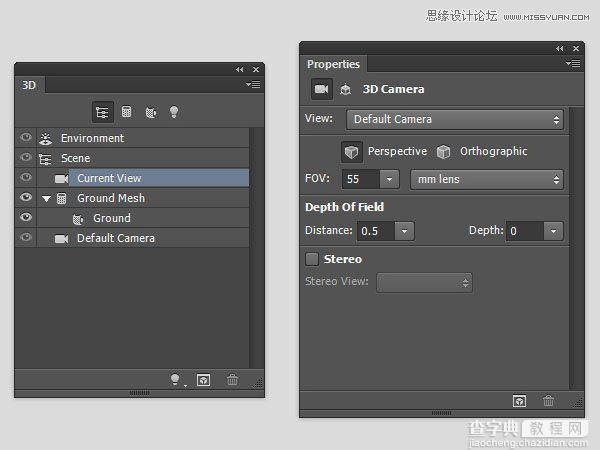Open the Stereo View dropdown
The height and width of the screenshot is (450, 600).
424,283
